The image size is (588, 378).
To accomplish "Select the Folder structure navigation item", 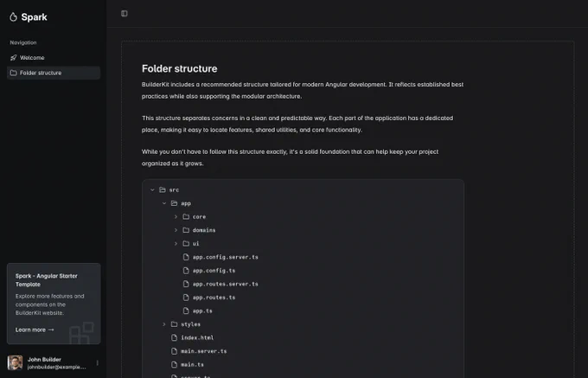I will 54,73.
